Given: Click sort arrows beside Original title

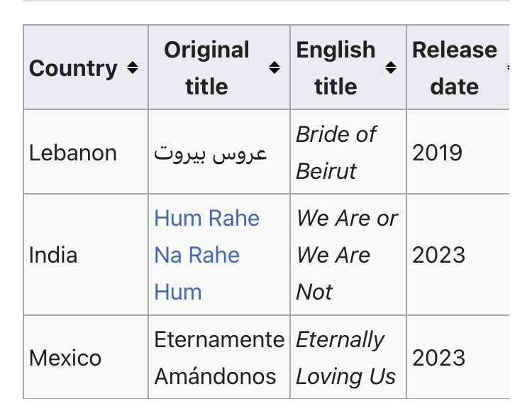Looking at the screenshot, I should 275,68.
